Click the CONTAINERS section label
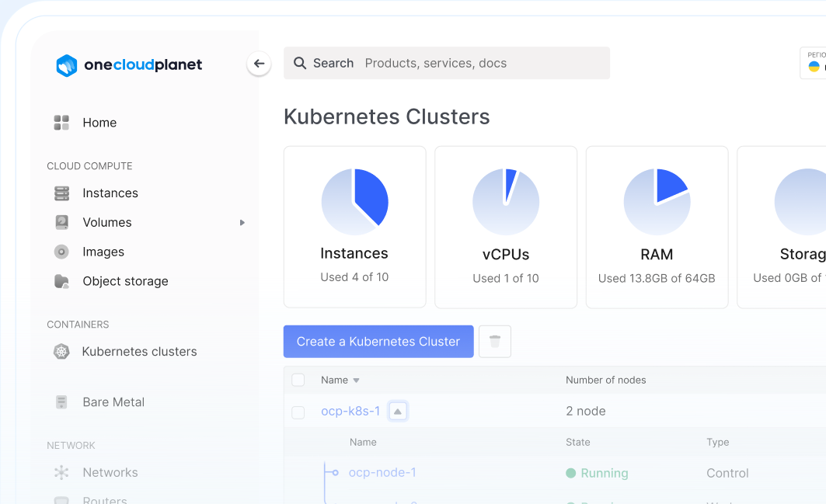This screenshot has width=826, height=504. (x=78, y=325)
